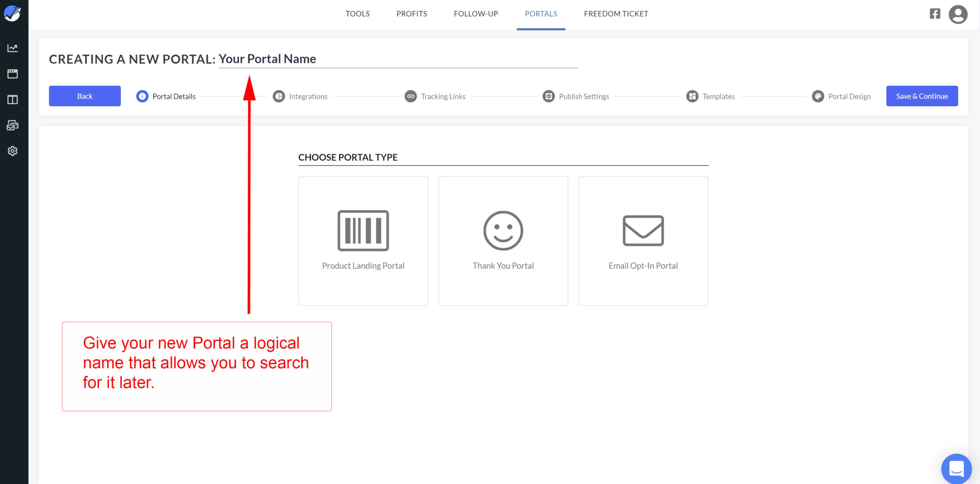Switch to the Profits menu
980x484 pixels.
click(412, 14)
